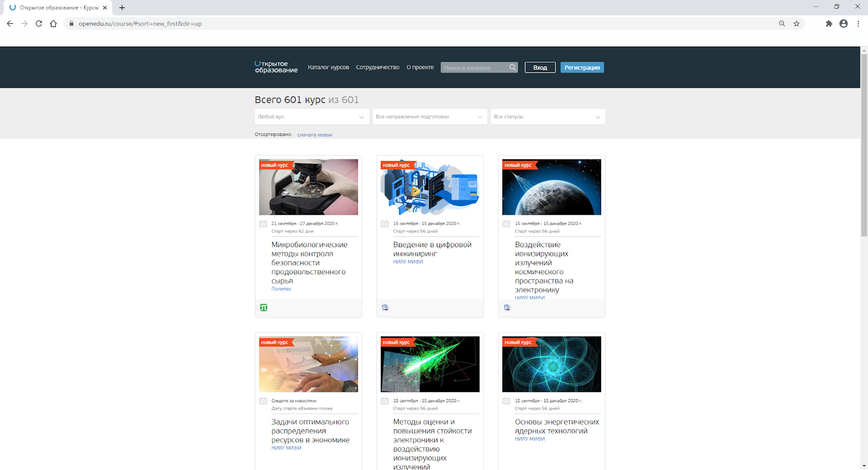Click the scrollbar down arrow
The width and height of the screenshot is (868, 470).
[864, 466]
